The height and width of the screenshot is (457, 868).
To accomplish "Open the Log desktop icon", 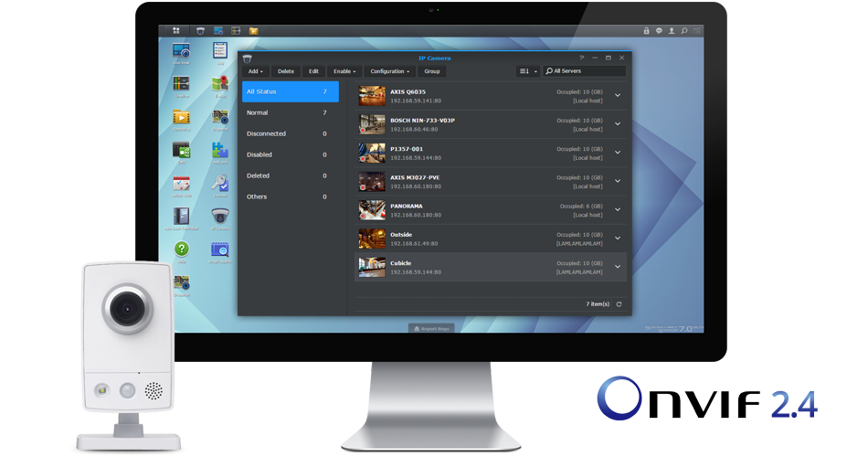I will click(220, 51).
